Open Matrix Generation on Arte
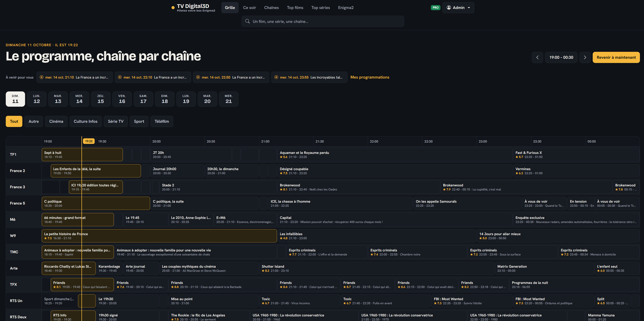The image size is (644, 321). pyautogui.click(x=544, y=268)
